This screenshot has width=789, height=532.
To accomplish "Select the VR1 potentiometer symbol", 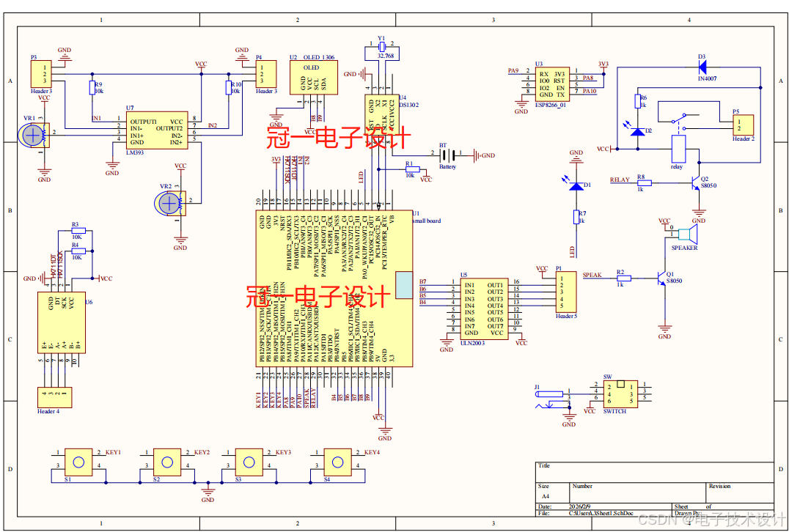I will click(x=34, y=136).
